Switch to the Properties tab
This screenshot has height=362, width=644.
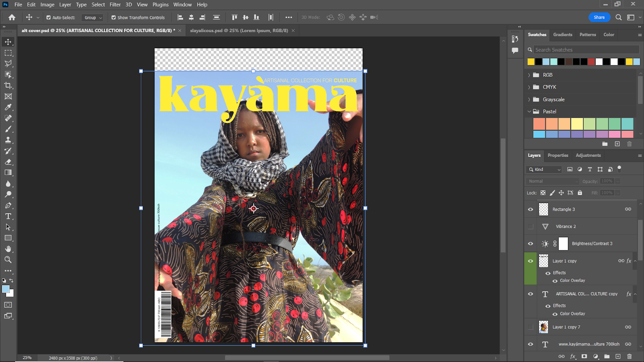pyautogui.click(x=558, y=155)
